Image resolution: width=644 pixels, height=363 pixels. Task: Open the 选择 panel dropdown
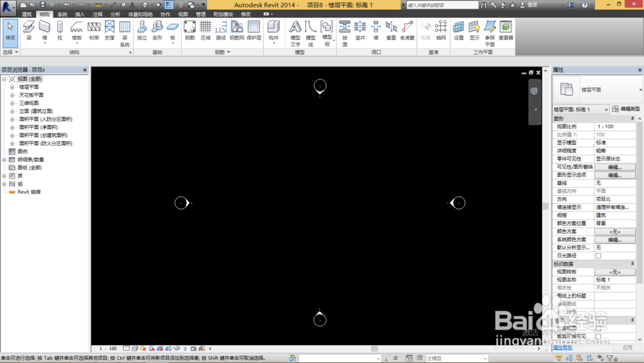pos(17,52)
